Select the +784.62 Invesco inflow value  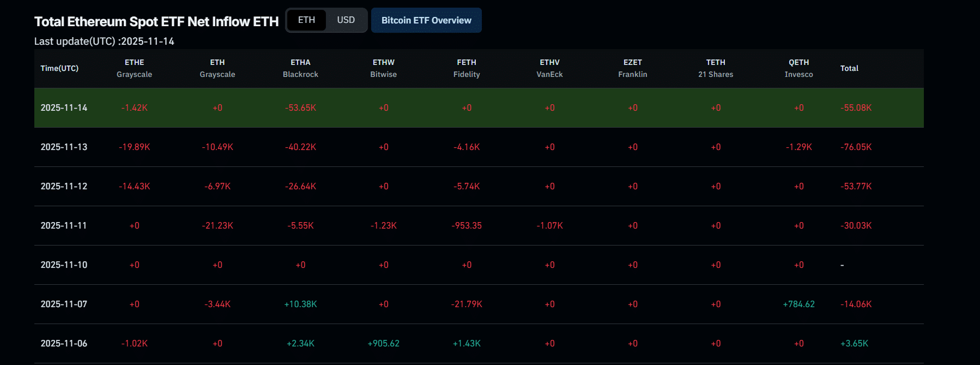(x=798, y=304)
